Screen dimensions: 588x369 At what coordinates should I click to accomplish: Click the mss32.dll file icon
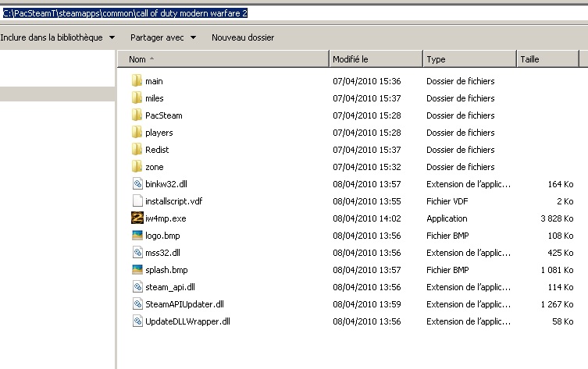[x=137, y=253]
